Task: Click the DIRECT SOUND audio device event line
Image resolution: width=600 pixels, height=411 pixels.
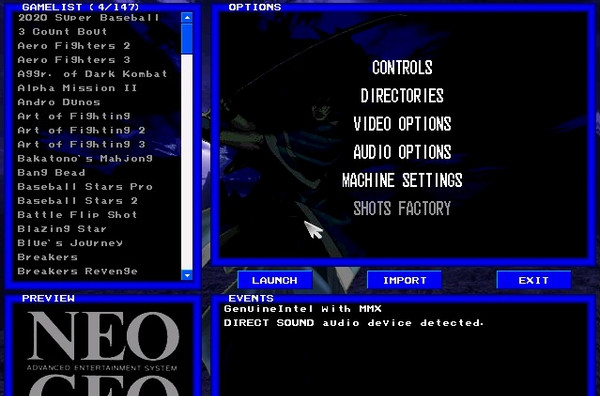Action: pos(354,323)
